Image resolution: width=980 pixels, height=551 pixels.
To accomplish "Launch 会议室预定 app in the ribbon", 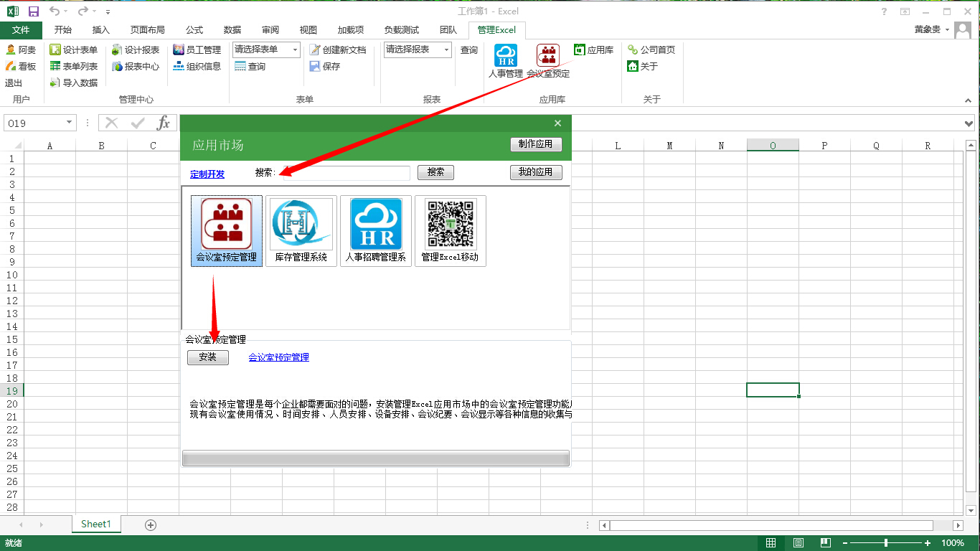I will 548,60.
